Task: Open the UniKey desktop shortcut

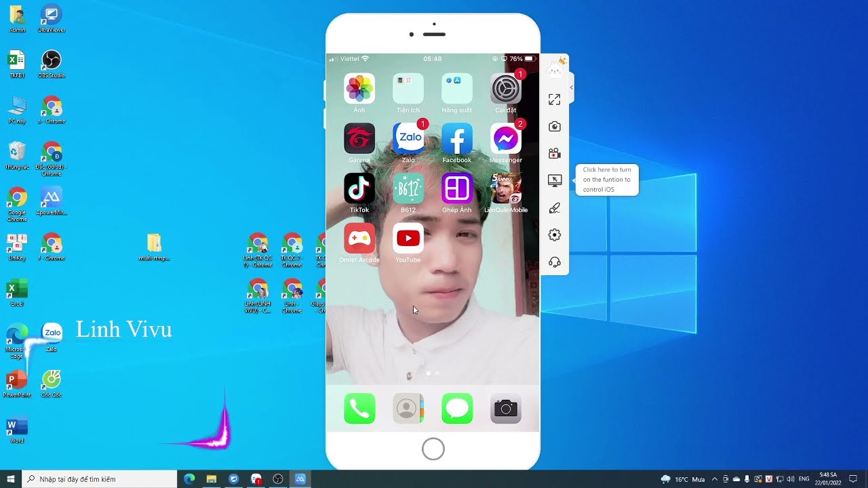Action: [17, 247]
